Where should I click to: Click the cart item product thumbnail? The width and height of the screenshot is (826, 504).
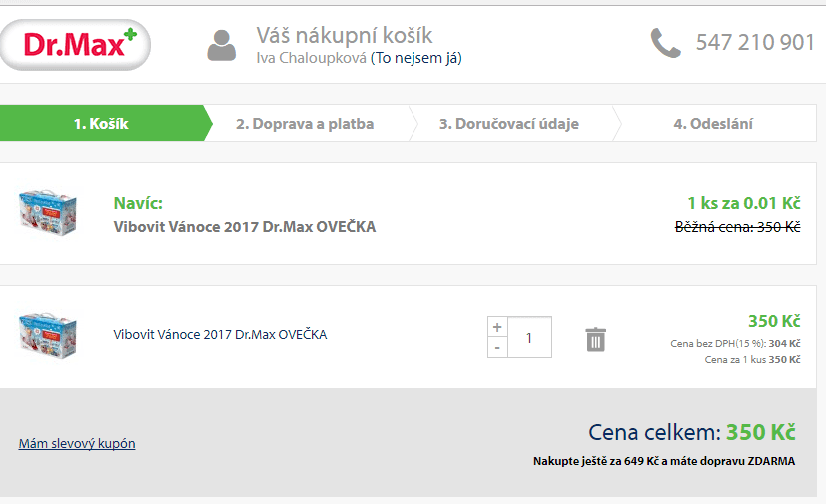click(x=48, y=336)
